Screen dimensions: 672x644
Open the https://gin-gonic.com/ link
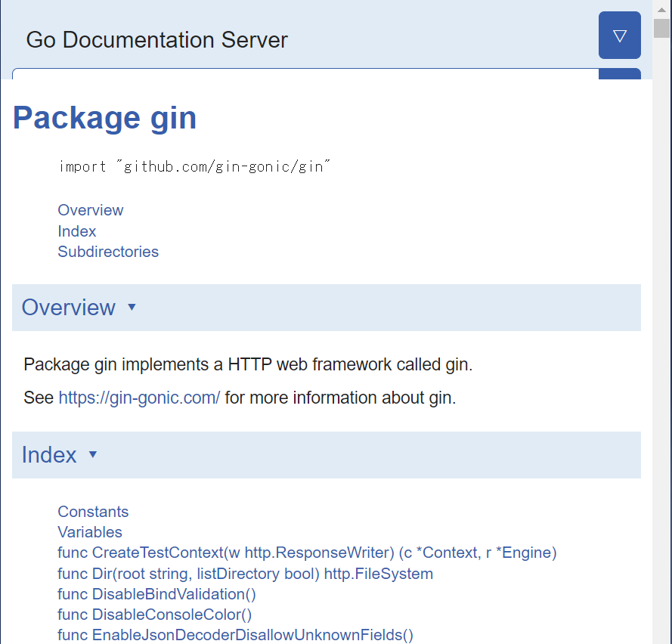[x=139, y=398]
